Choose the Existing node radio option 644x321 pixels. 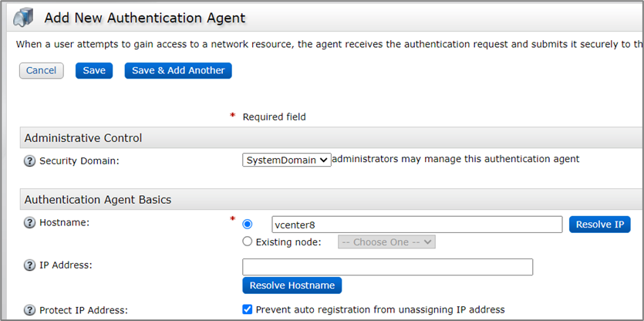248,242
